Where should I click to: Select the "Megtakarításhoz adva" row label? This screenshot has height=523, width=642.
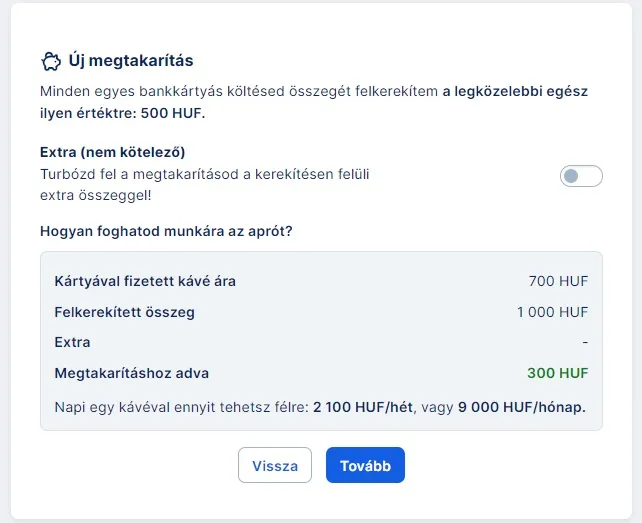pyautogui.click(x=132, y=373)
